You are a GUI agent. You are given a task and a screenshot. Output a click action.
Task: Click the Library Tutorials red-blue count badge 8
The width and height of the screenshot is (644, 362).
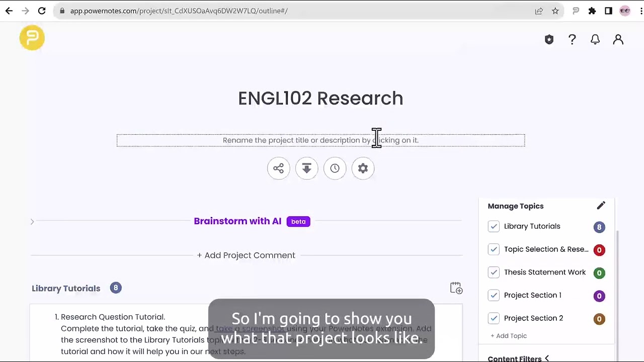116,288
